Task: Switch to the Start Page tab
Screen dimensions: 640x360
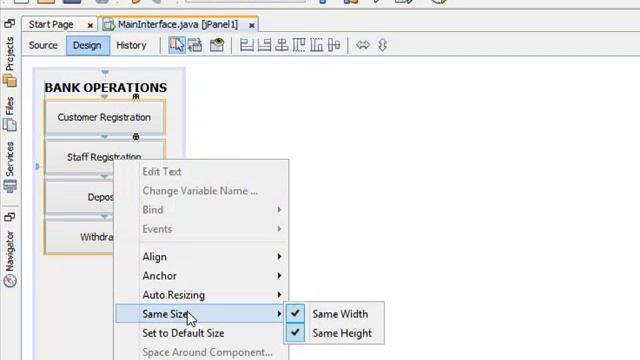Action: click(x=51, y=24)
